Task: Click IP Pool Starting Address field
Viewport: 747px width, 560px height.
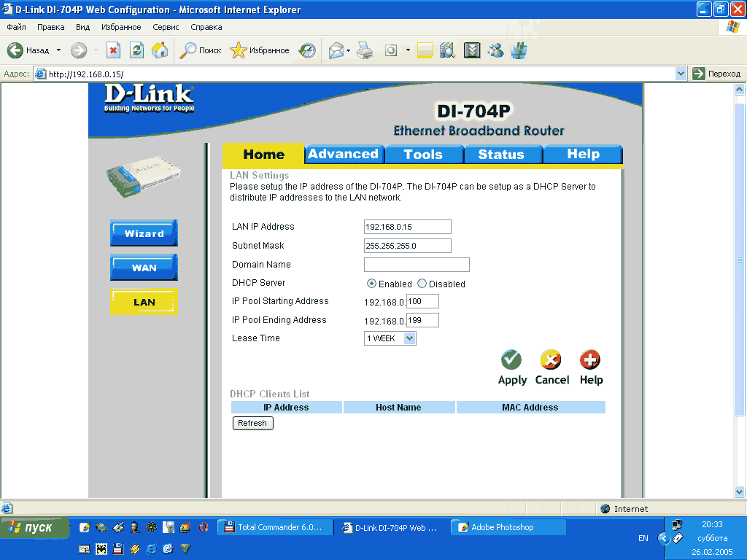Action: 422,301
